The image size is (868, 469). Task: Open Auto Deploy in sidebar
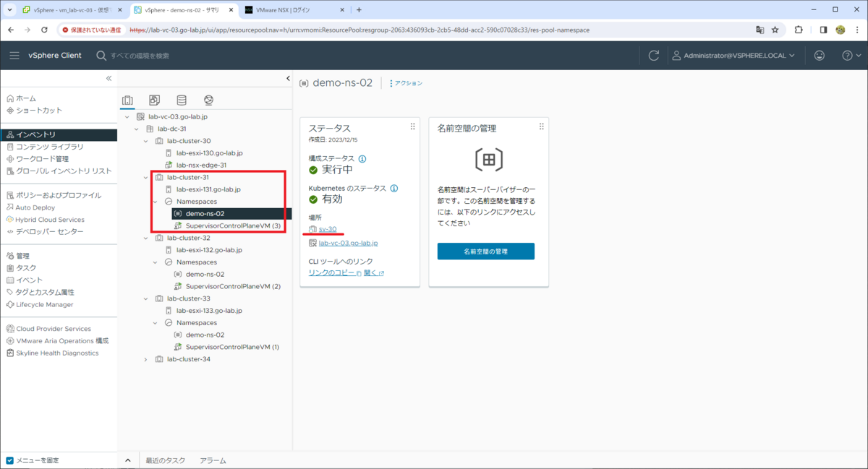click(35, 207)
